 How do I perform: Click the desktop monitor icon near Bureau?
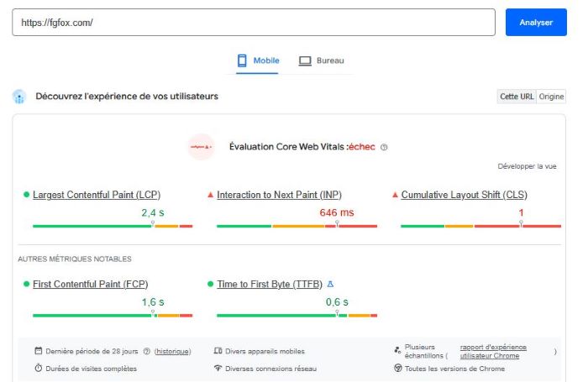coord(305,60)
